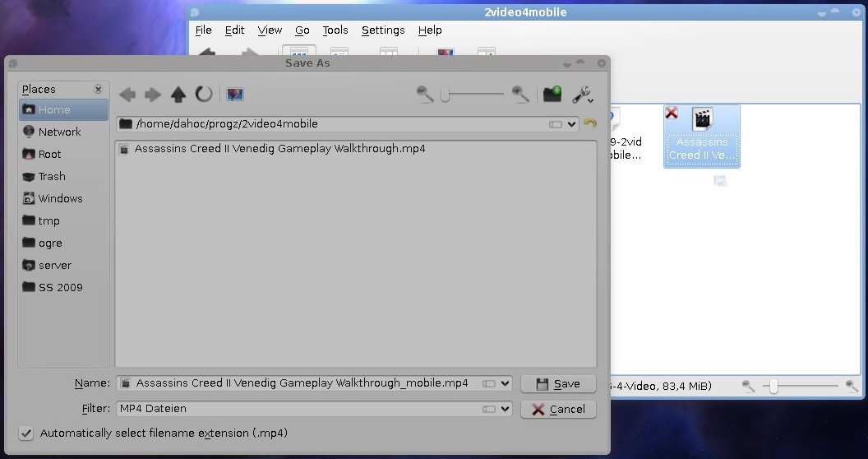Select Root in Places
Viewport: 868px width, 459px height.
pos(63,154)
